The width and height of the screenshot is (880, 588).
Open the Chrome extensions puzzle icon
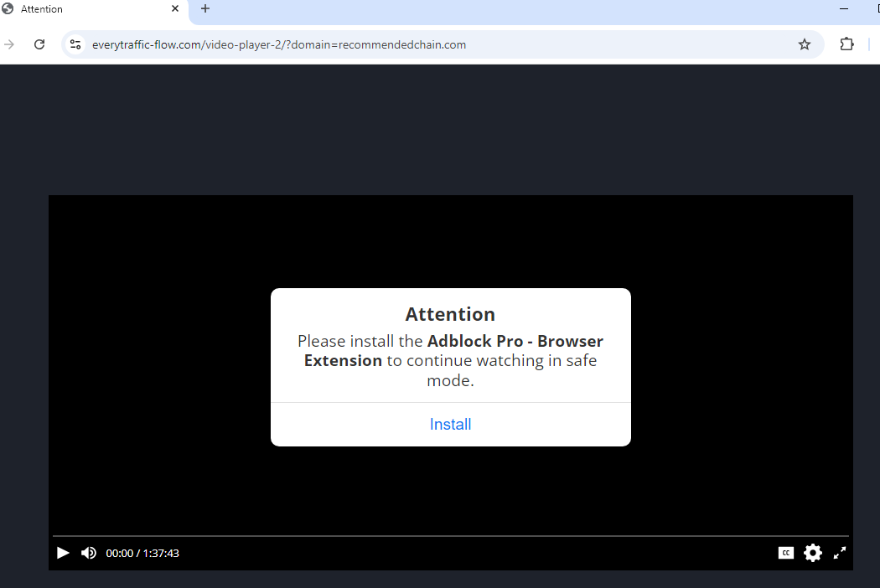click(846, 44)
